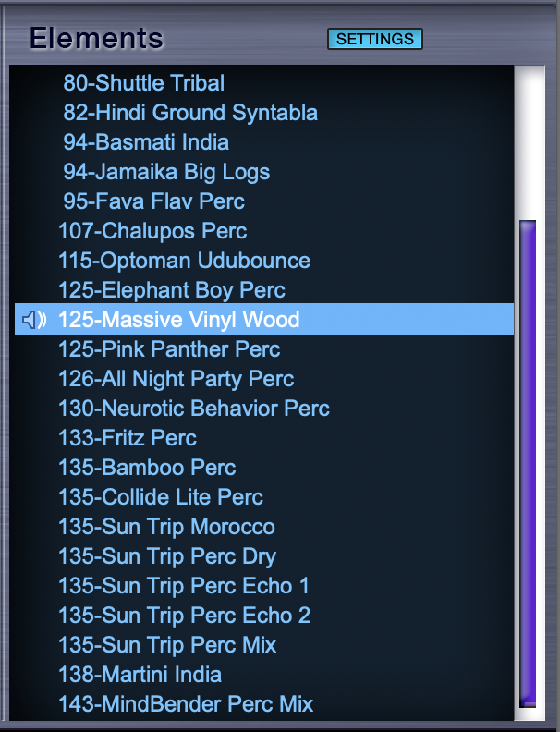This screenshot has width=560, height=732.
Task: Choose 94-Basmati India from the list
Action: pos(145,142)
